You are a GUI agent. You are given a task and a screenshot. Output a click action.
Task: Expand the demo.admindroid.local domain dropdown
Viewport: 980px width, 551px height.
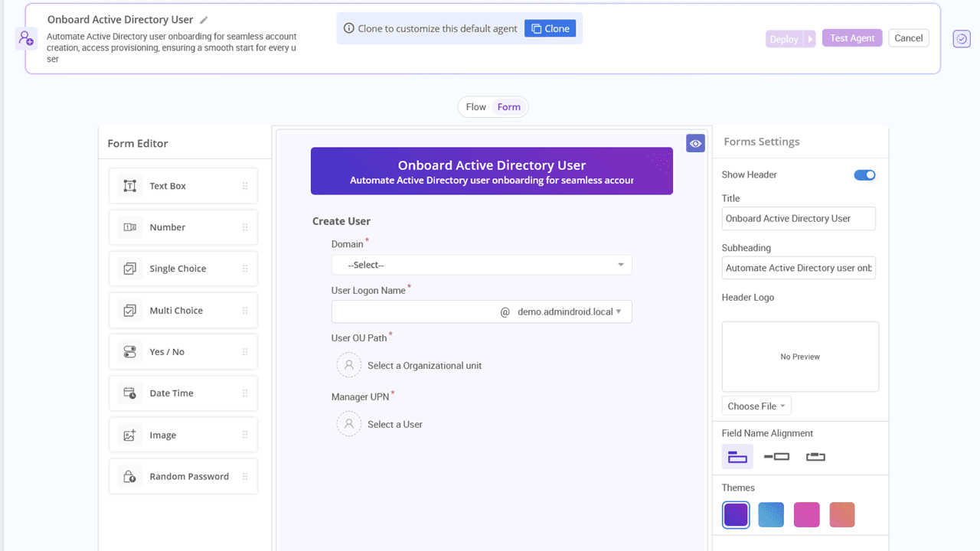coord(619,311)
